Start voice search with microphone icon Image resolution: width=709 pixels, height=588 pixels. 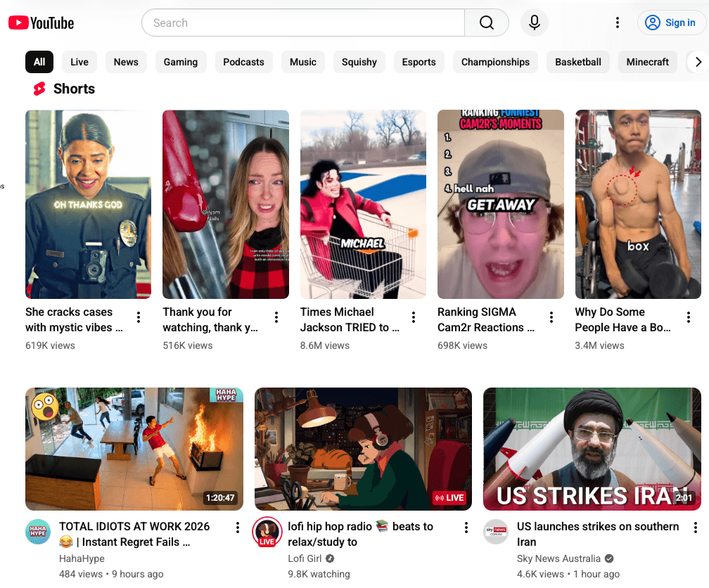(535, 23)
